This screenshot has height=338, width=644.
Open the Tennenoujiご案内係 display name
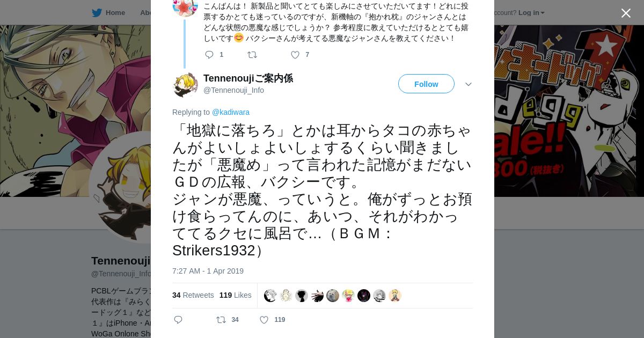coord(248,78)
